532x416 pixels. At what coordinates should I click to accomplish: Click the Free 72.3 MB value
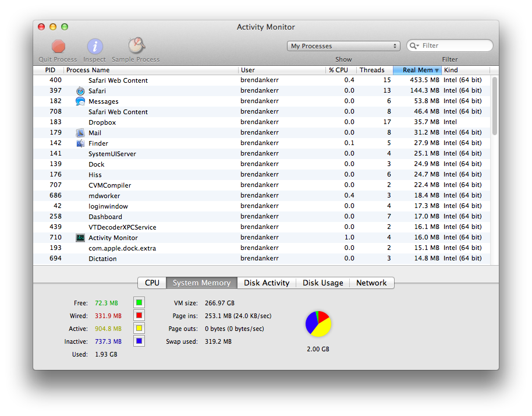point(107,303)
